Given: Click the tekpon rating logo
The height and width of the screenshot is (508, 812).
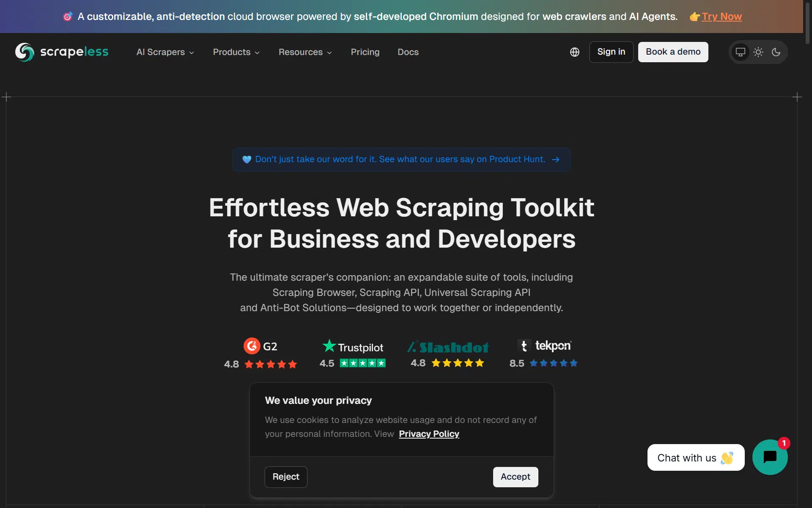Looking at the screenshot, I should pos(544,346).
